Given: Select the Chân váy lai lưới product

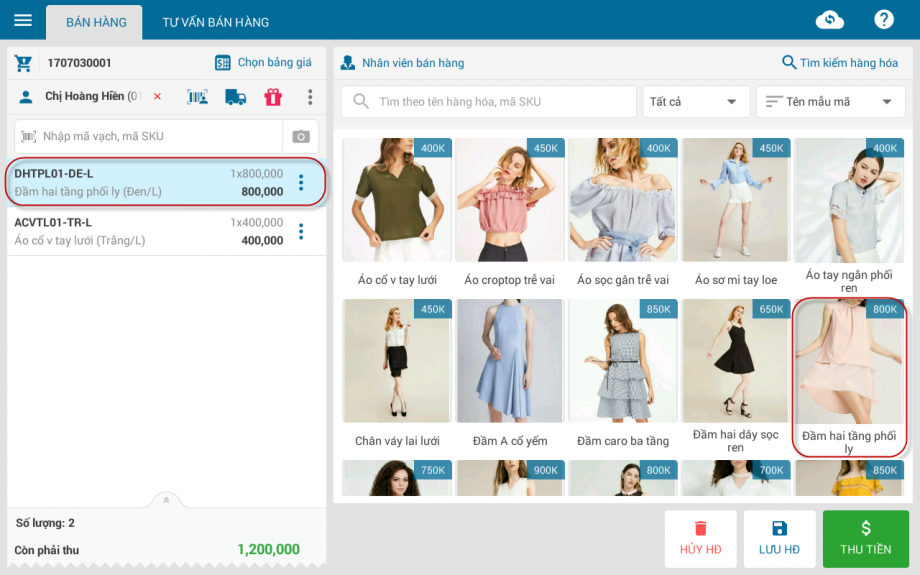Looking at the screenshot, I should point(397,374).
